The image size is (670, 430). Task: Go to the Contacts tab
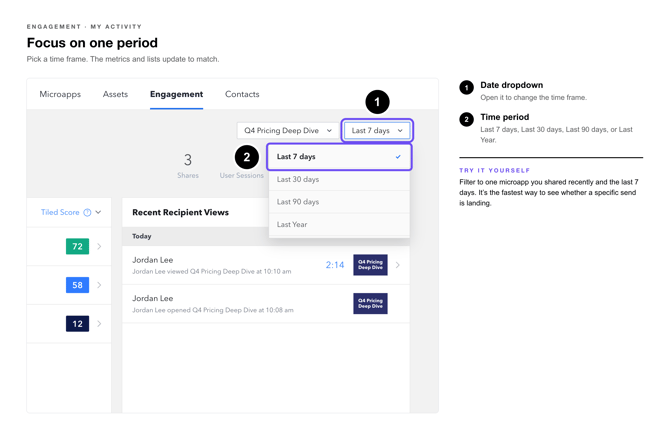(242, 94)
